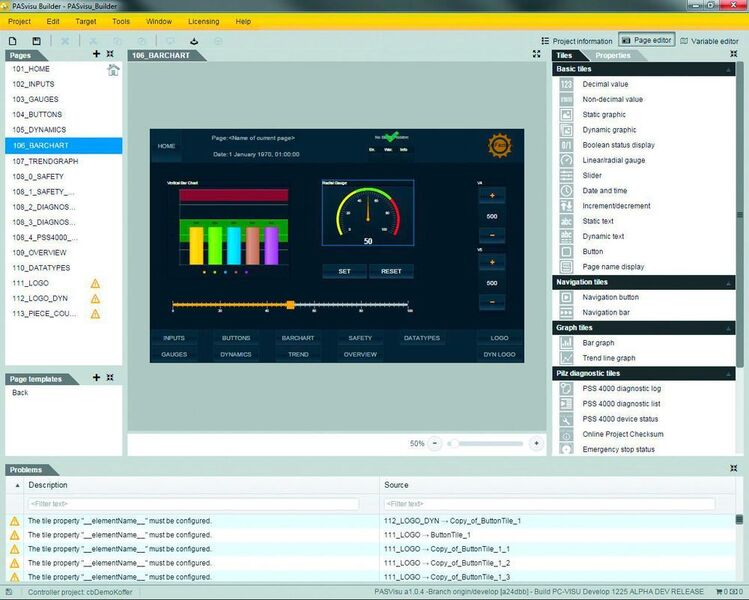Add a new page with plus icon
Image resolution: width=749 pixels, height=600 pixels.
pyautogui.click(x=96, y=54)
